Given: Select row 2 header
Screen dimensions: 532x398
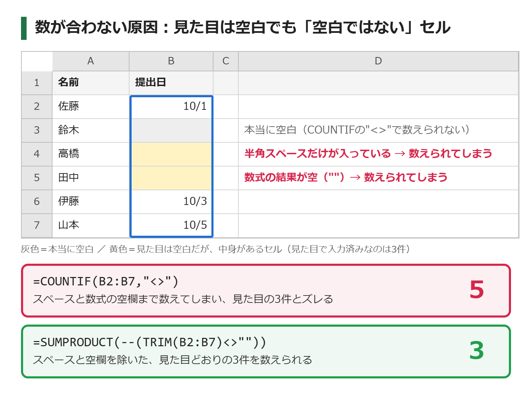Looking at the screenshot, I should pos(37,107).
